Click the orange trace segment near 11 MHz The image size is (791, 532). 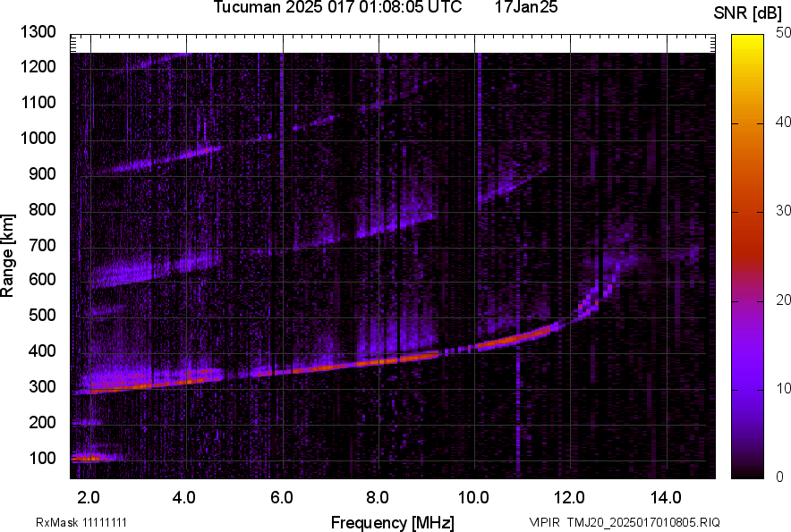point(515,340)
